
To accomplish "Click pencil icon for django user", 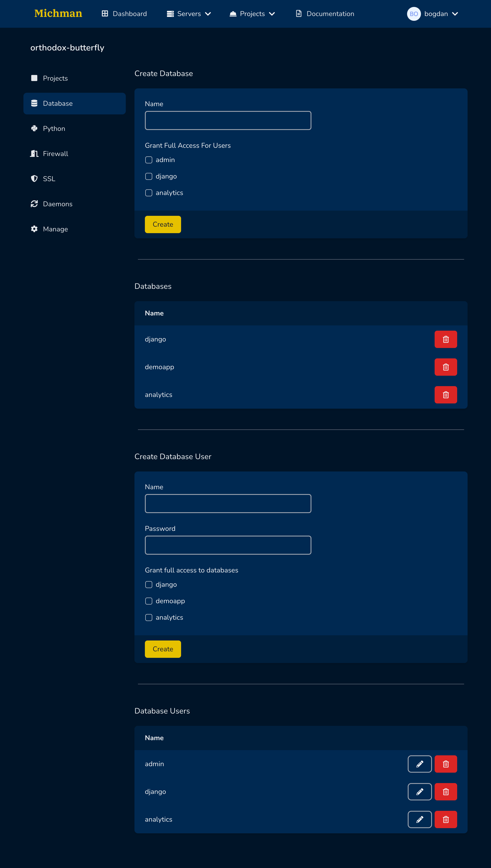I will (419, 792).
